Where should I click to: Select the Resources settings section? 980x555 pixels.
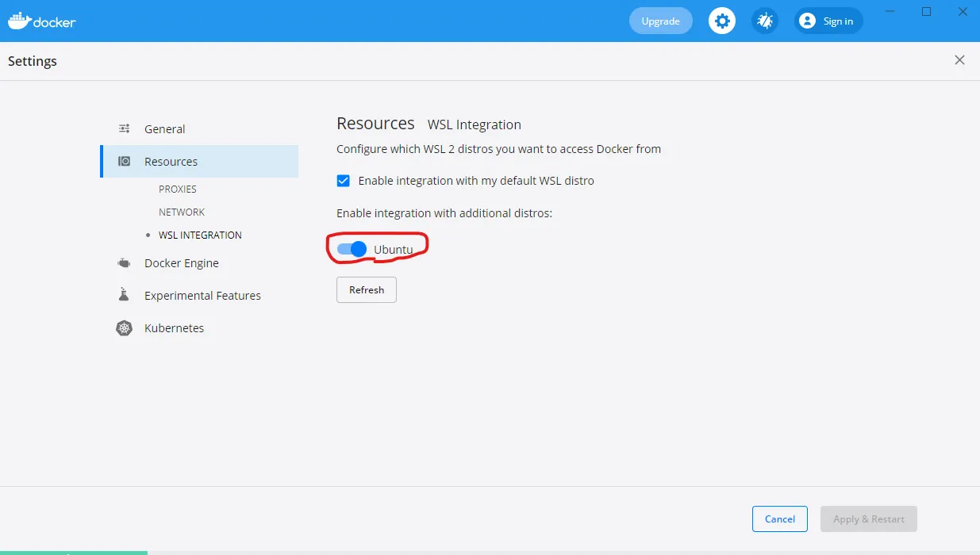[199, 161]
